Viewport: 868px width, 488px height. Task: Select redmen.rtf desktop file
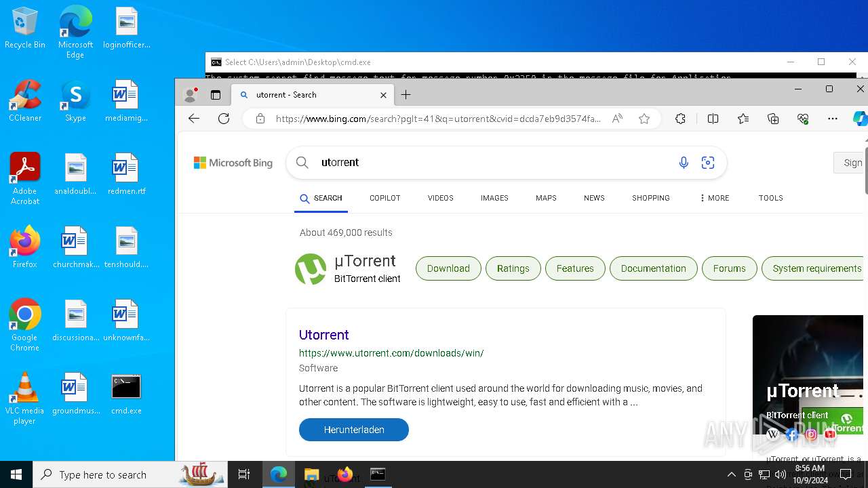[x=126, y=174]
